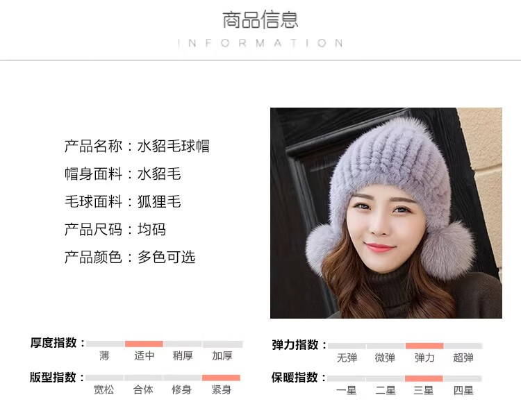Click the 一星 warmth label
521x420 pixels.
pyautogui.click(x=346, y=390)
